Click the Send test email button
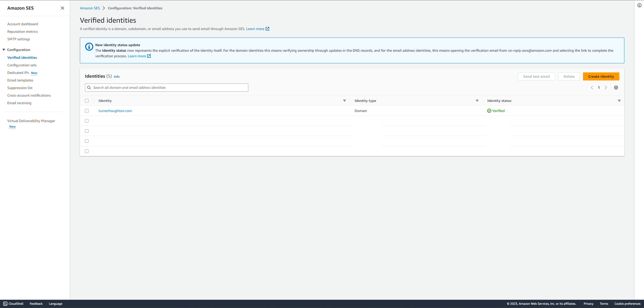Image resolution: width=644 pixels, height=308 pixels. tap(536, 76)
